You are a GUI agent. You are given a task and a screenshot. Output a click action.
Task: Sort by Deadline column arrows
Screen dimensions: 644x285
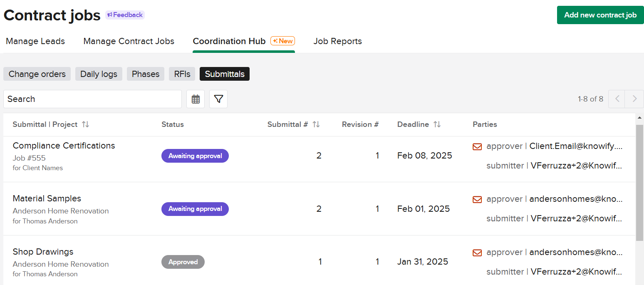point(437,124)
